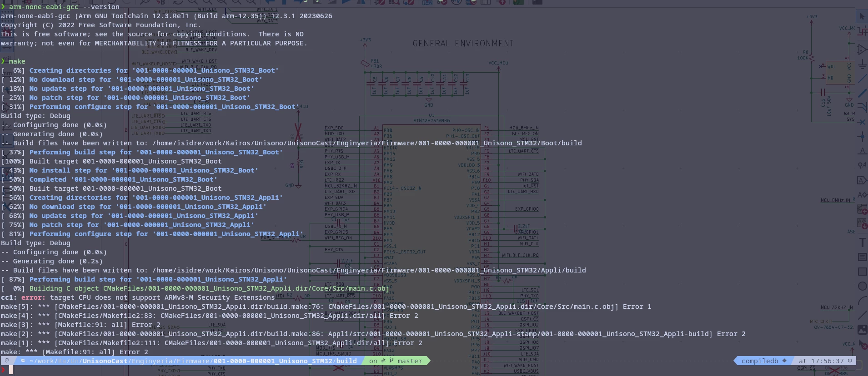Select the draw circle tool

click(862, 286)
